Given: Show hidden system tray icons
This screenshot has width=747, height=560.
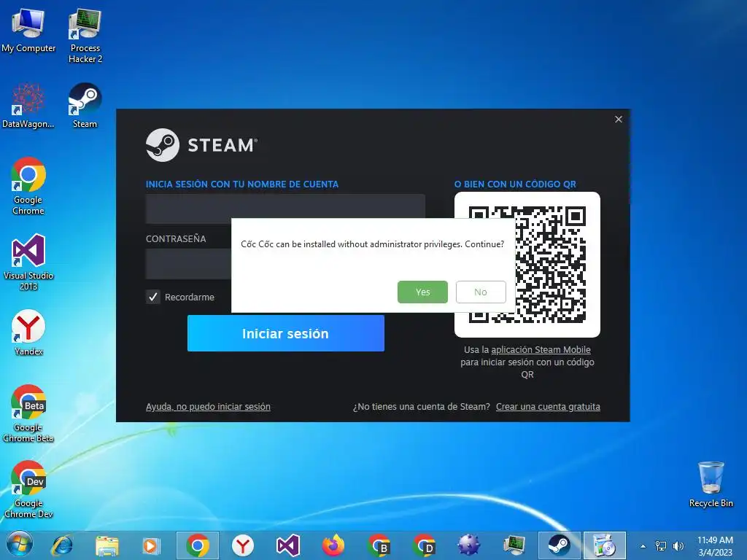Looking at the screenshot, I should tap(643, 546).
